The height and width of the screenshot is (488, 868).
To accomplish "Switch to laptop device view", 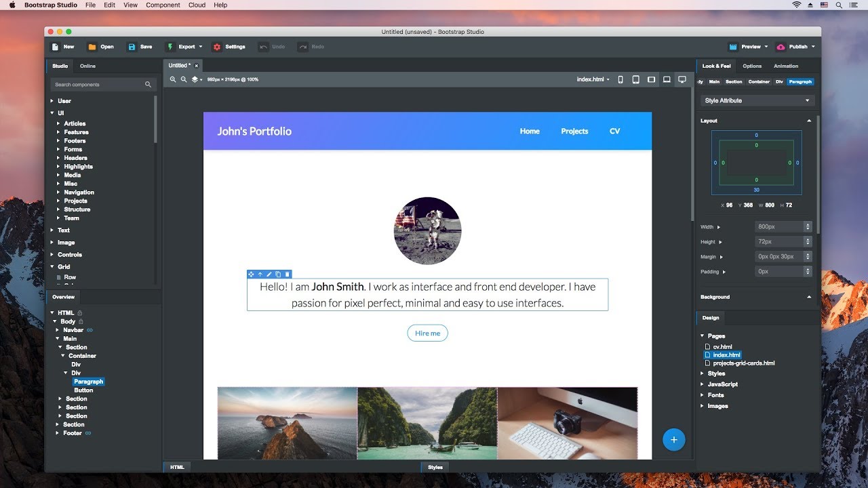I will [667, 79].
